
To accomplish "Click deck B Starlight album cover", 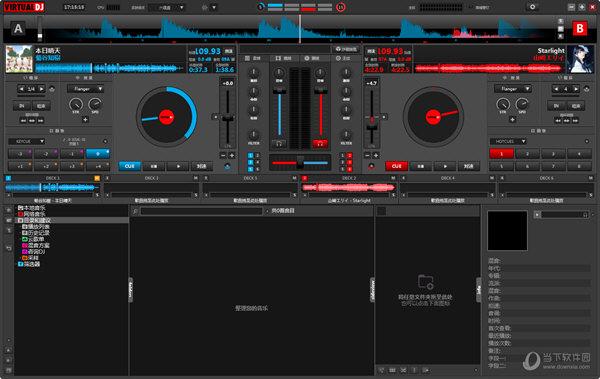I will pos(580,59).
